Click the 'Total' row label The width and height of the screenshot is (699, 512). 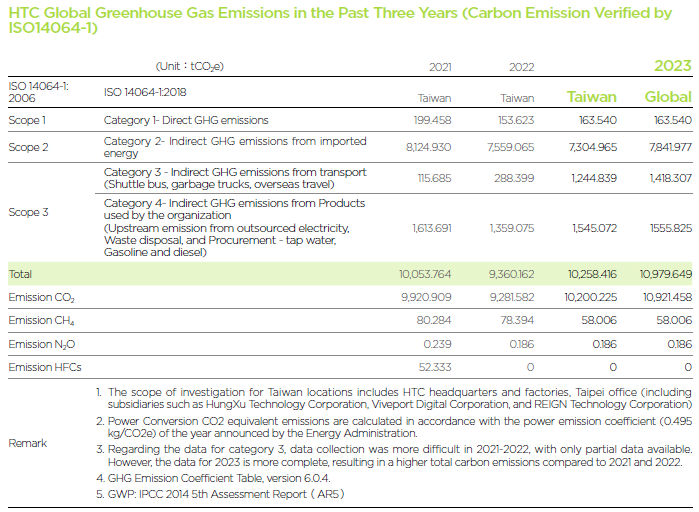[20, 274]
